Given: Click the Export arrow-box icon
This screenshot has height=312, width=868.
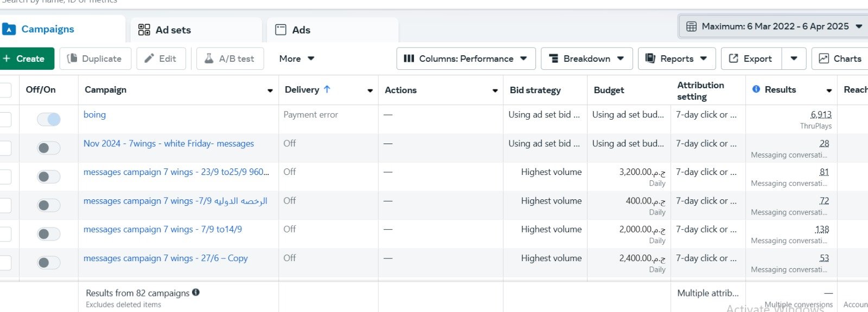Looking at the screenshot, I should click(733, 58).
